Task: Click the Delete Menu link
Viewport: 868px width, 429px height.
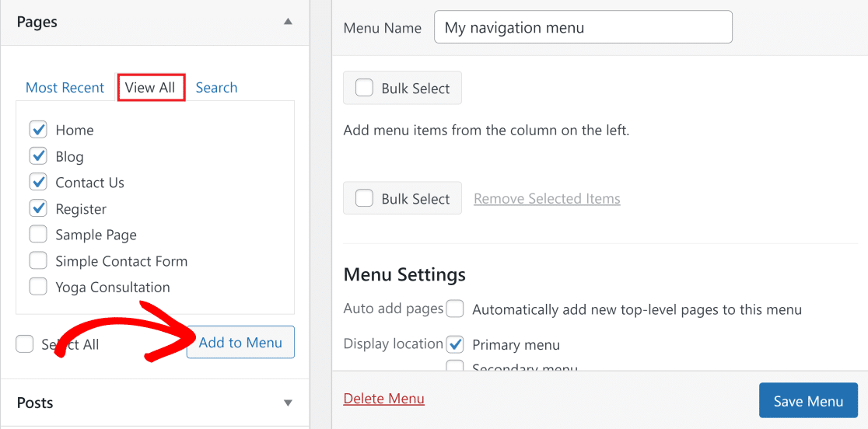Action: (x=383, y=399)
